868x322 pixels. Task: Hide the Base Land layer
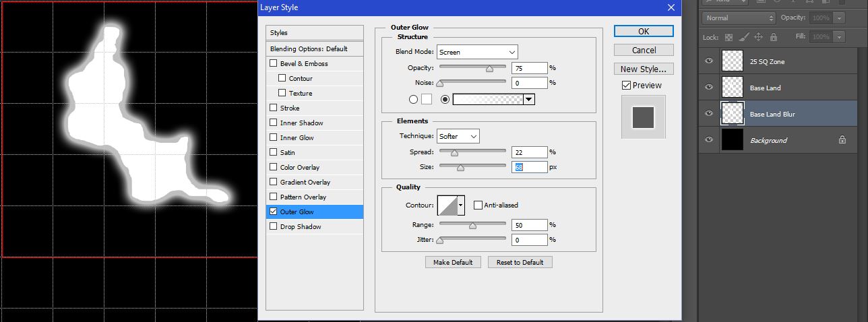(x=709, y=88)
